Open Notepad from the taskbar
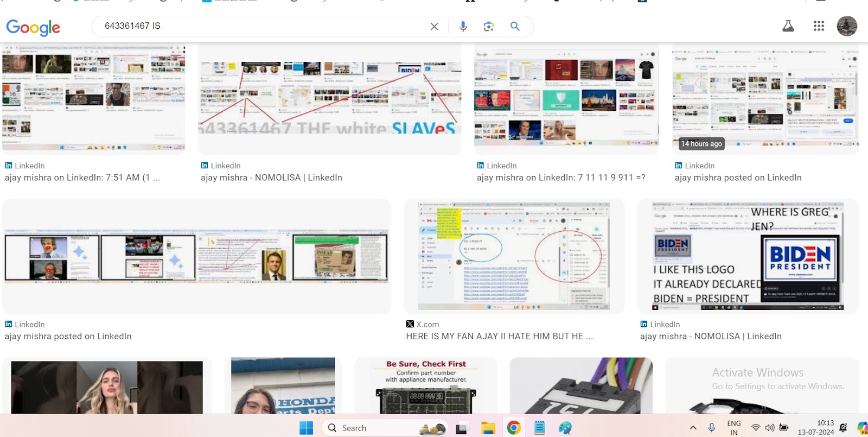Image resolution: width=868 pixels, height=437 pixels. point(539,428)
